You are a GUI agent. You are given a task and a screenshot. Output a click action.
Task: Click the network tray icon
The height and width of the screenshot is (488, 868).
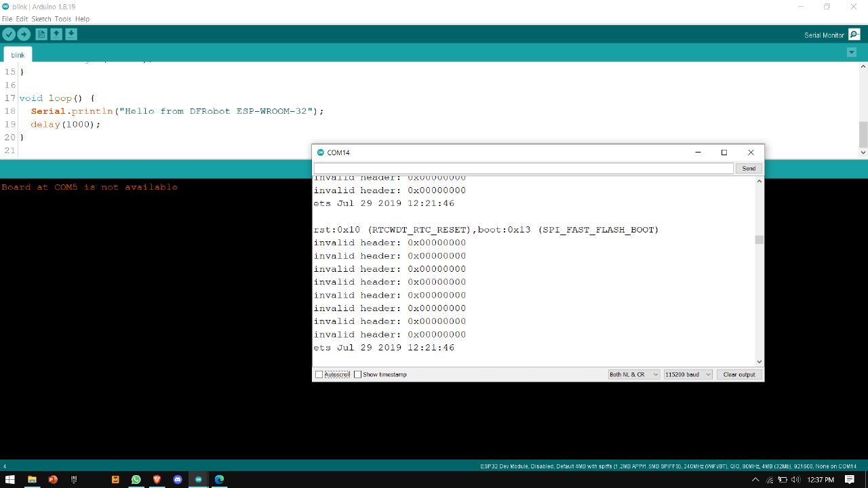(x=769, y=480)
